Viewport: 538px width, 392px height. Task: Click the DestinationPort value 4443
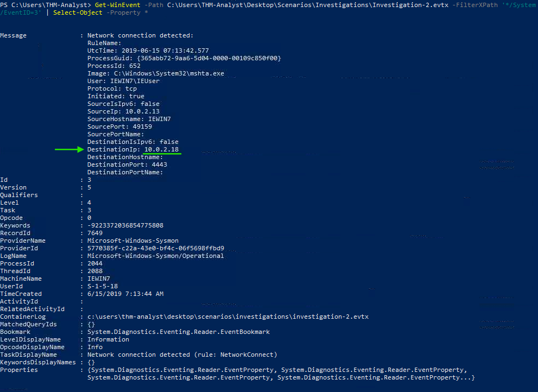[159, 165]
